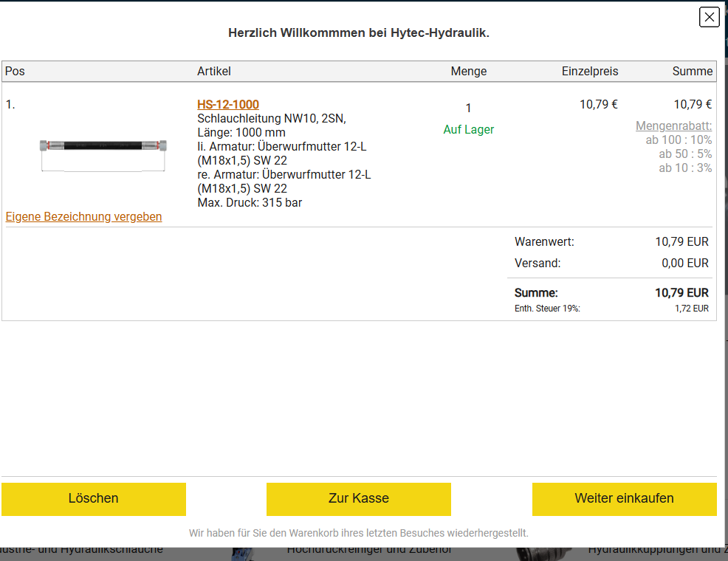Screen dimensions: 728x561
Task: Click the Pos column header
Action: tap(15, 72)
